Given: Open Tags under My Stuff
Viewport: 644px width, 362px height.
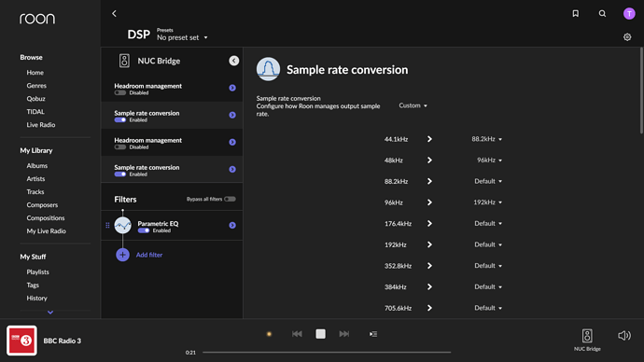Looking at the screenshot, I should coord(33,285).
